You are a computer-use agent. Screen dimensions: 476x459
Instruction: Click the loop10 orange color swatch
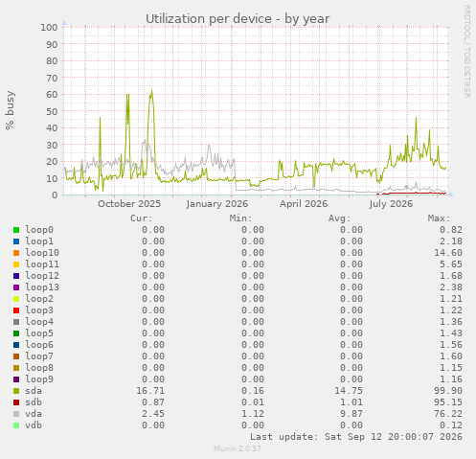pos(16,253)
